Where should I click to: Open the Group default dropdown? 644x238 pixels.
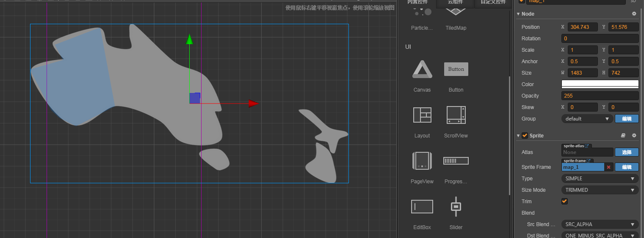coord(587,119)
